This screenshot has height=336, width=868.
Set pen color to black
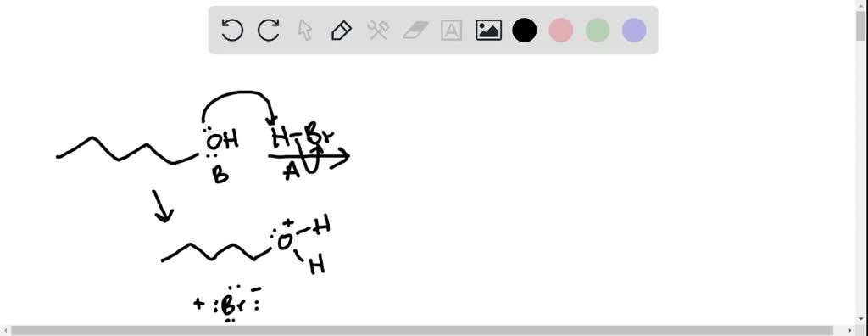524,30
